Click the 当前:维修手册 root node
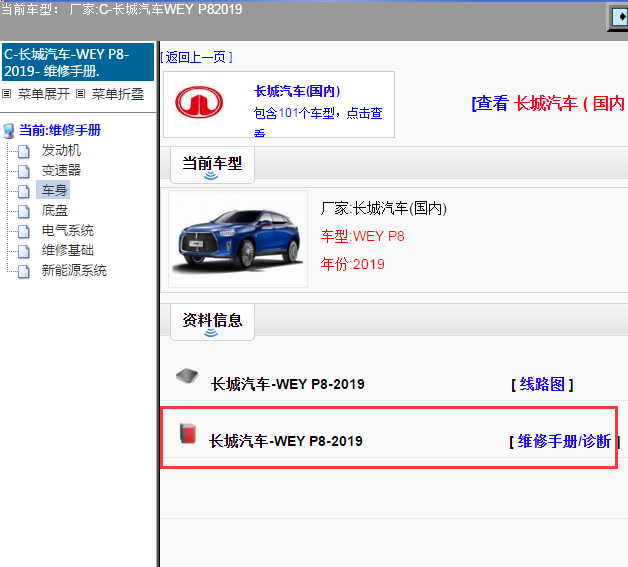Viewport: 628px width, 567px height. coord(60,130)
